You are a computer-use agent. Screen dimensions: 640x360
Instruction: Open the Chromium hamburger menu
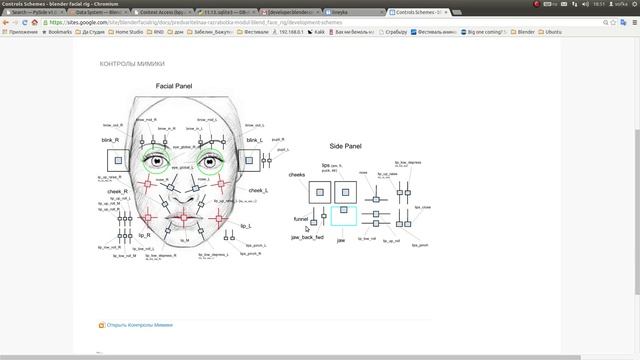[635, 22]
